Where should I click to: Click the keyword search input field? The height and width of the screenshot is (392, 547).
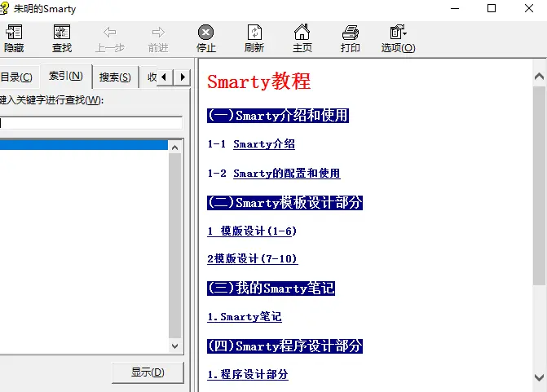click(91, 123)
